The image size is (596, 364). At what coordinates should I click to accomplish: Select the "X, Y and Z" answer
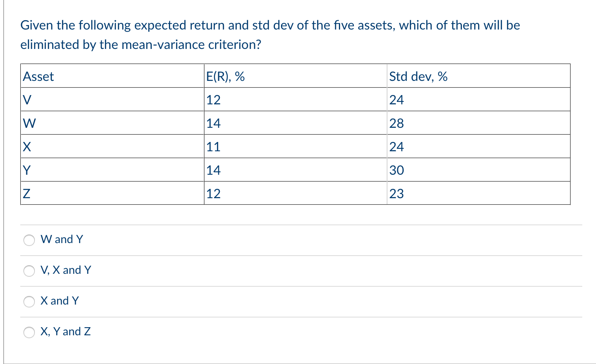click(29, 332)
